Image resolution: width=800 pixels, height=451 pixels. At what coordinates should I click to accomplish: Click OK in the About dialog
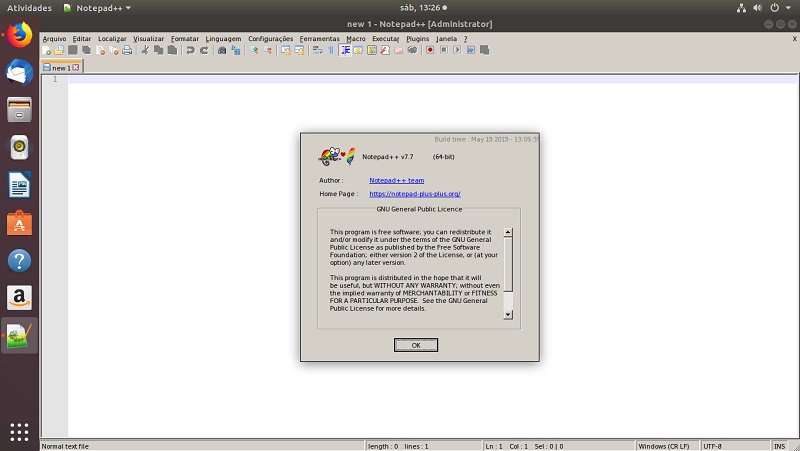tap(416, 345)
